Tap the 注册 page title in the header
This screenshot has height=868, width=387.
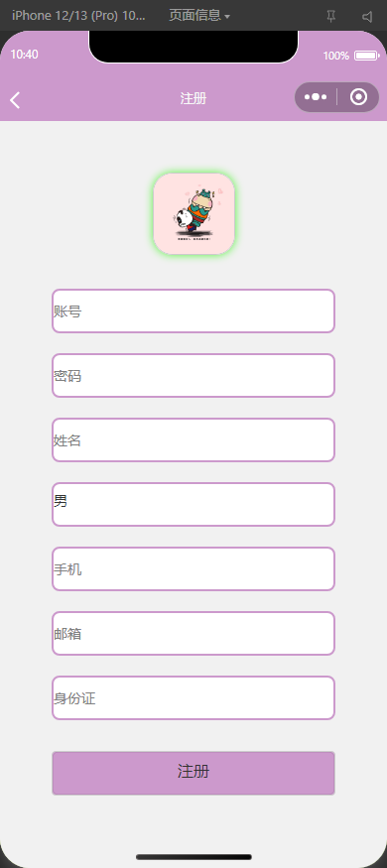193,99
